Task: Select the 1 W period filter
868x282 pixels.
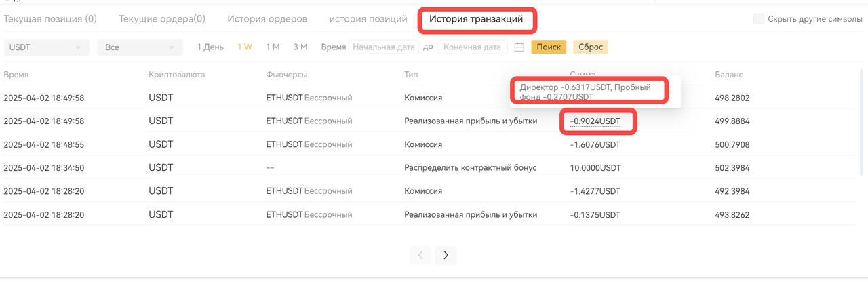Action: point(245,47)
